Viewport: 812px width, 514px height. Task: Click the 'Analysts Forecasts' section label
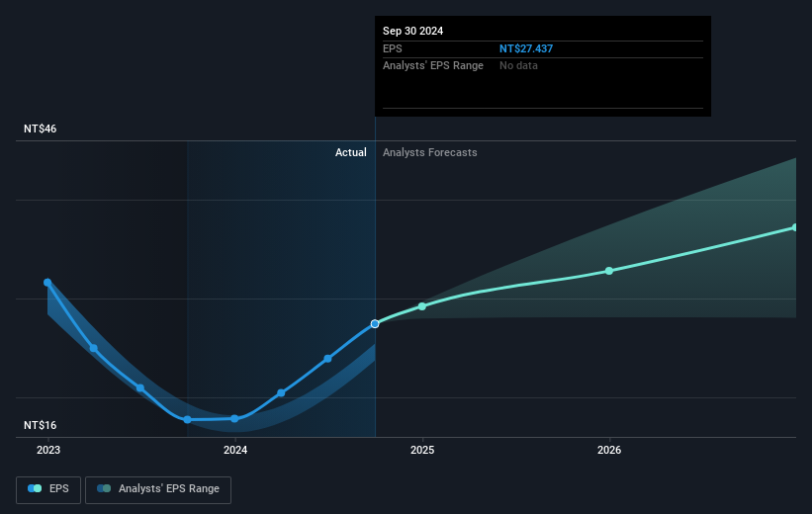[430, 152]
